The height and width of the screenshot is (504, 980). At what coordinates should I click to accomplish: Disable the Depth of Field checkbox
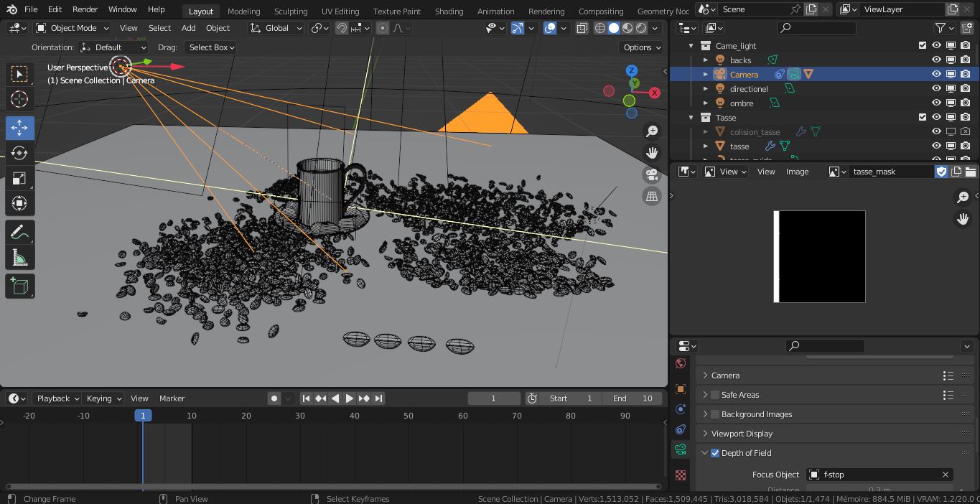click(715, 453)
